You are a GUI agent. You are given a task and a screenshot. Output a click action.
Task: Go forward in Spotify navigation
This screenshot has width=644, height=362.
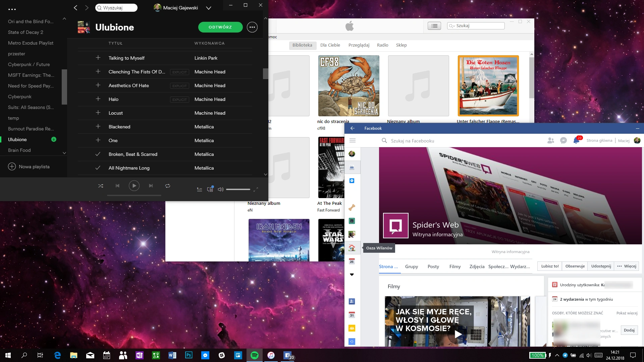coord(87,8)
